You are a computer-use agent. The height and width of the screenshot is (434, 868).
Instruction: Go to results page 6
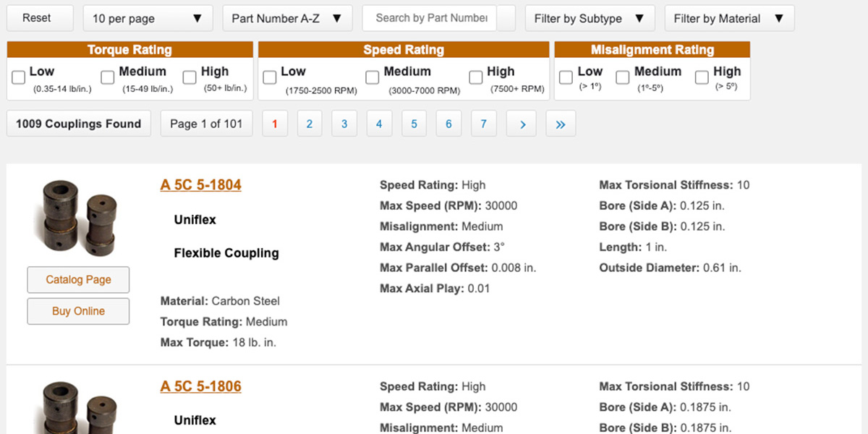pos(448,124)
